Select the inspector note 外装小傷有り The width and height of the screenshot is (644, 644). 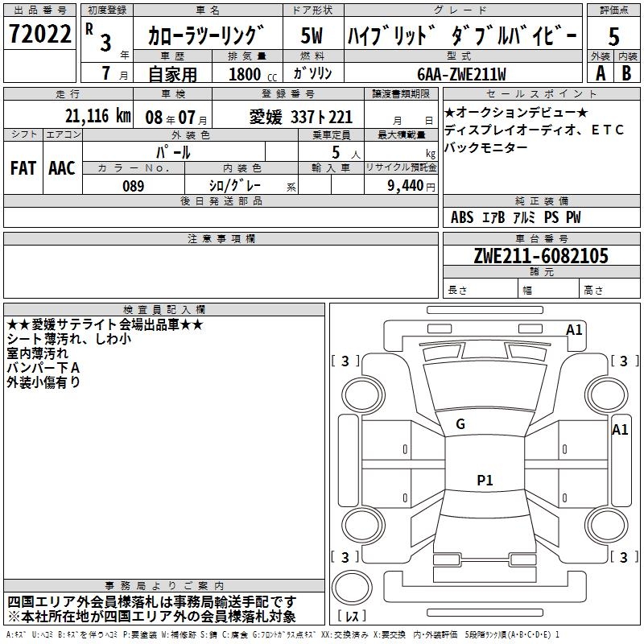(x=43, y=382)
